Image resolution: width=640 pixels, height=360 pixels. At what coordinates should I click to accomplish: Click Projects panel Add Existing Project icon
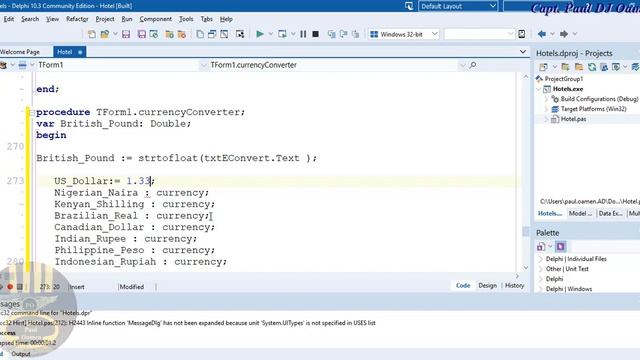click(566, 67)
